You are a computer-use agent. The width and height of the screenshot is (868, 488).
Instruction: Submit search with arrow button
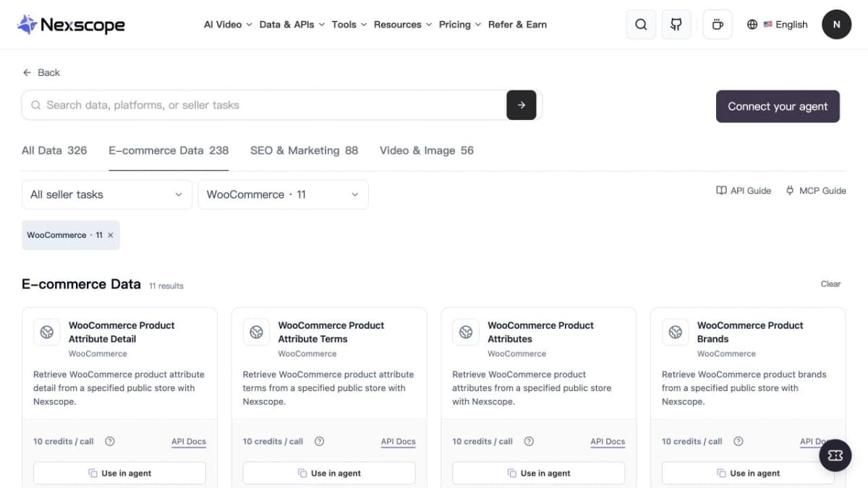pos(522,105)
